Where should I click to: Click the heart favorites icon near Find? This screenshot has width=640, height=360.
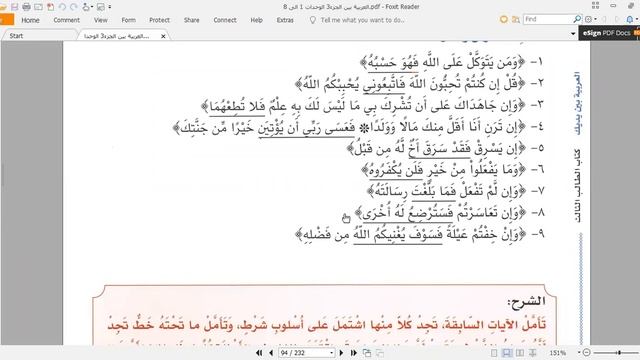pos(504,19)
